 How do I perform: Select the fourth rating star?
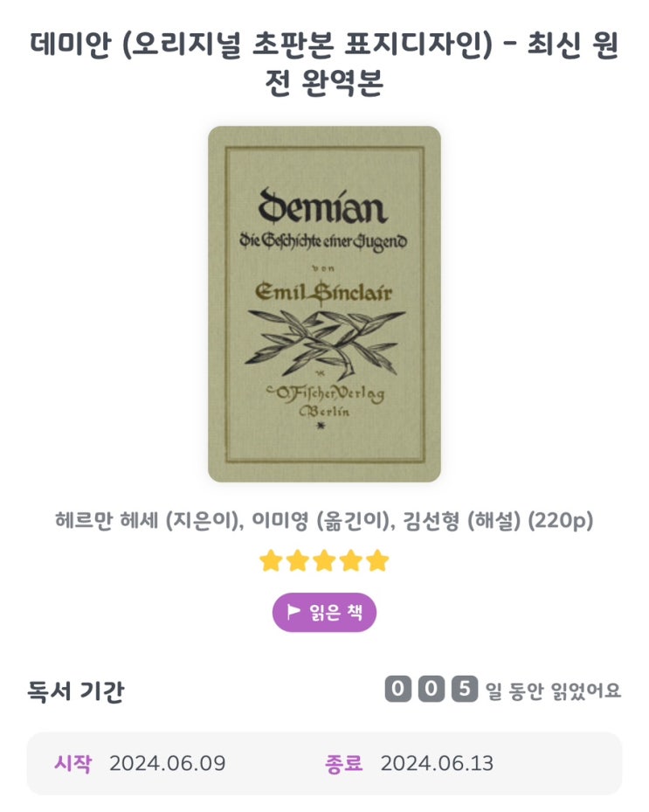(x=351, y=561)
